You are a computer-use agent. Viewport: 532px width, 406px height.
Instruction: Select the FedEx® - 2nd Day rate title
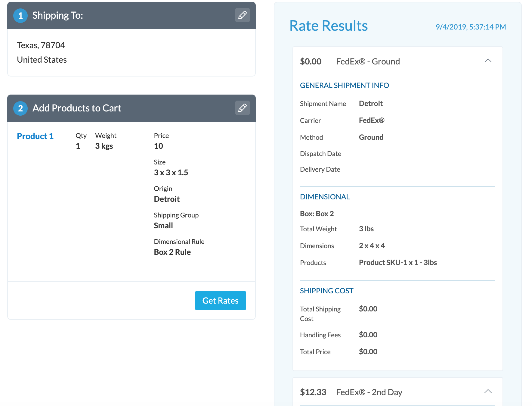369,392
